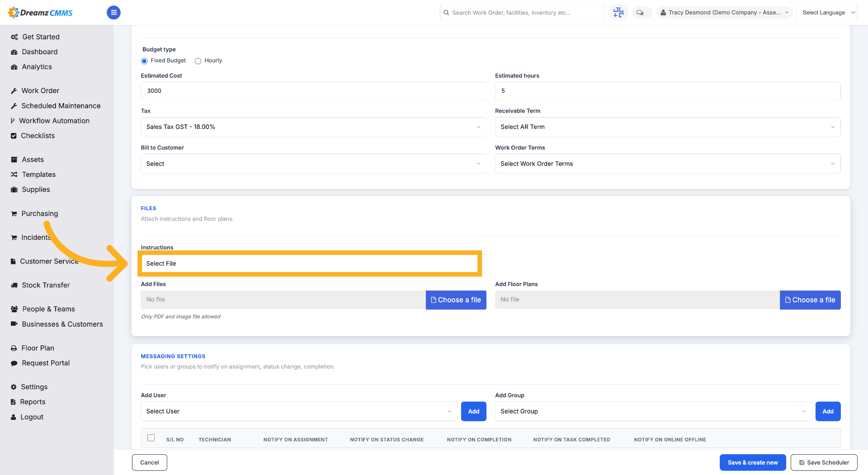Select the Fixed Budget radio button
The image size is (868, 475).
click(144, 61)
